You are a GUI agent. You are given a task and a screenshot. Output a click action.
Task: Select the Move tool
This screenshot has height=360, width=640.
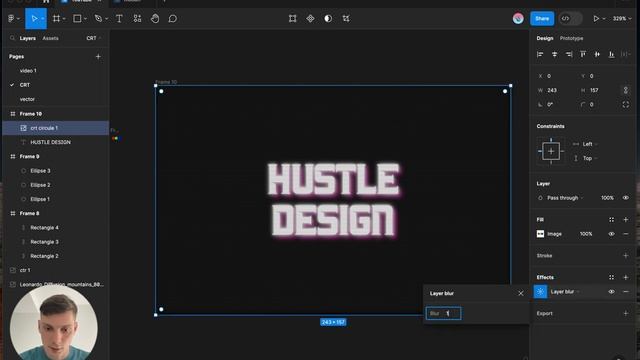(x=34, y=18)
